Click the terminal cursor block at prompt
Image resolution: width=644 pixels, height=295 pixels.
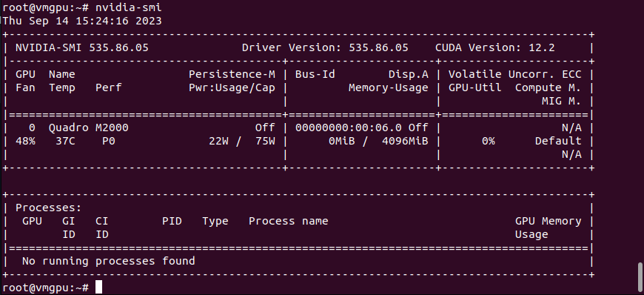click(98, 287)
